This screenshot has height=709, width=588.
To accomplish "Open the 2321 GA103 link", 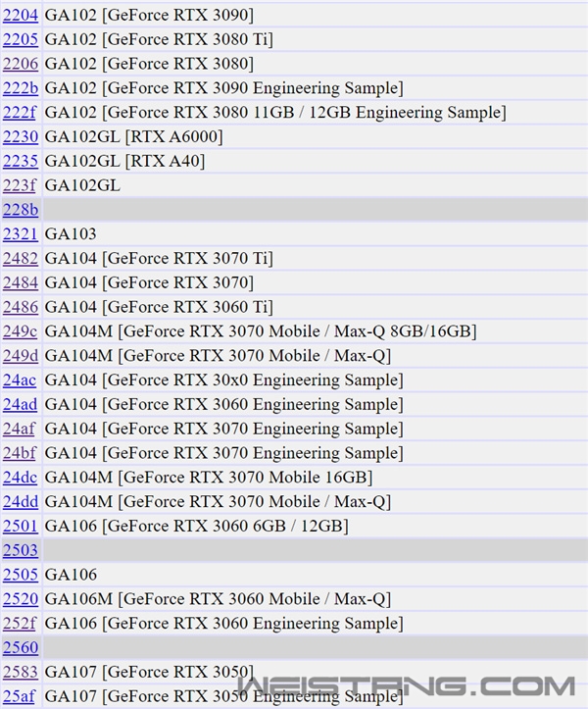I will coord(20,234).
